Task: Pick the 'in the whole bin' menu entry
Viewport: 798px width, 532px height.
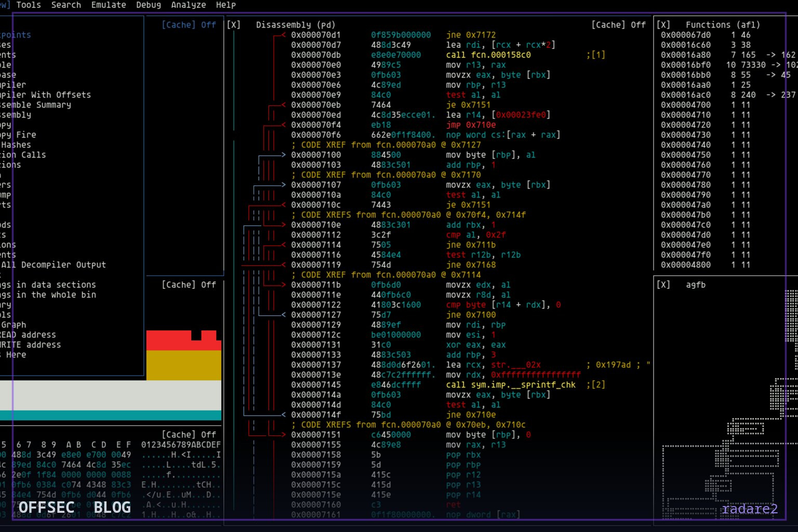Action: point(56,295)
